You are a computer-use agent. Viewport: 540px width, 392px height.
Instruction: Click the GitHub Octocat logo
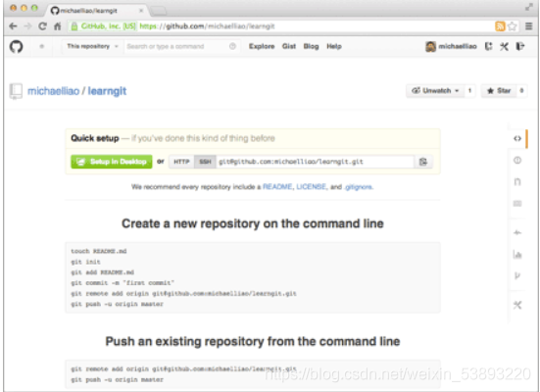[x=17, y=46]
